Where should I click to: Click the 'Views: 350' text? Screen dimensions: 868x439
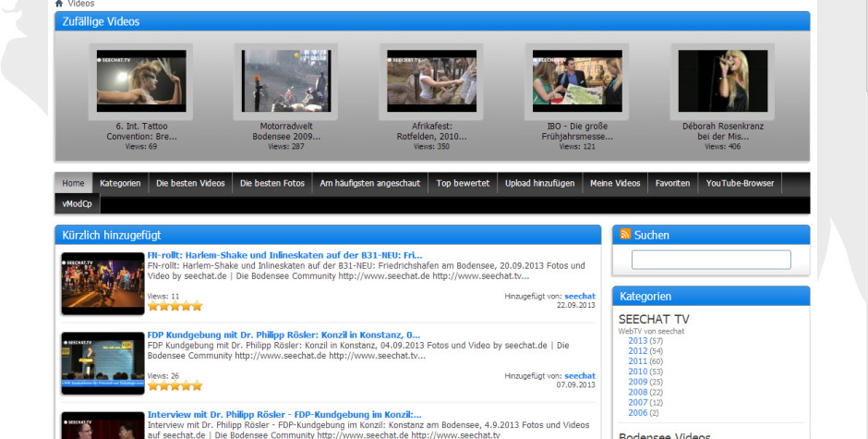coord(432,146)
